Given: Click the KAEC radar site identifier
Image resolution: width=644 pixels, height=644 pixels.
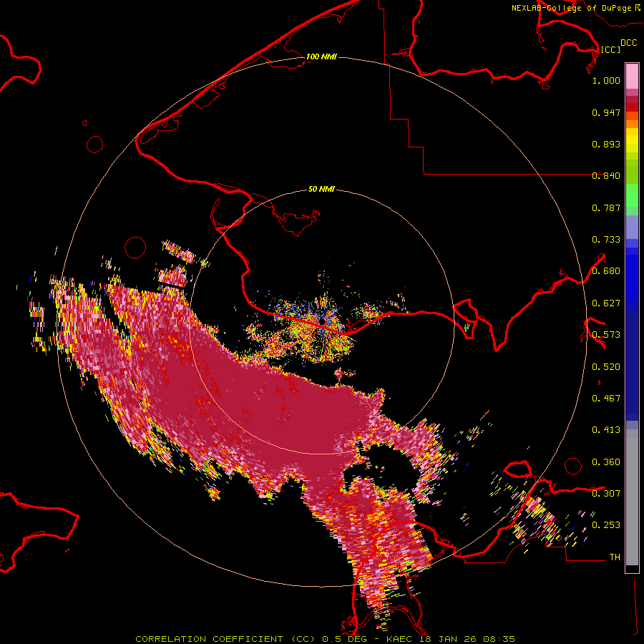Looking at the screenshot, I should pos(400,639).
